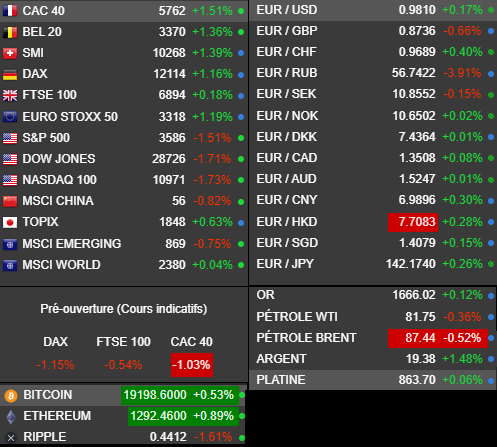The image size is (497, 447).
Task: Open the PLATINE commodity name
Action: tap(281, 380)
